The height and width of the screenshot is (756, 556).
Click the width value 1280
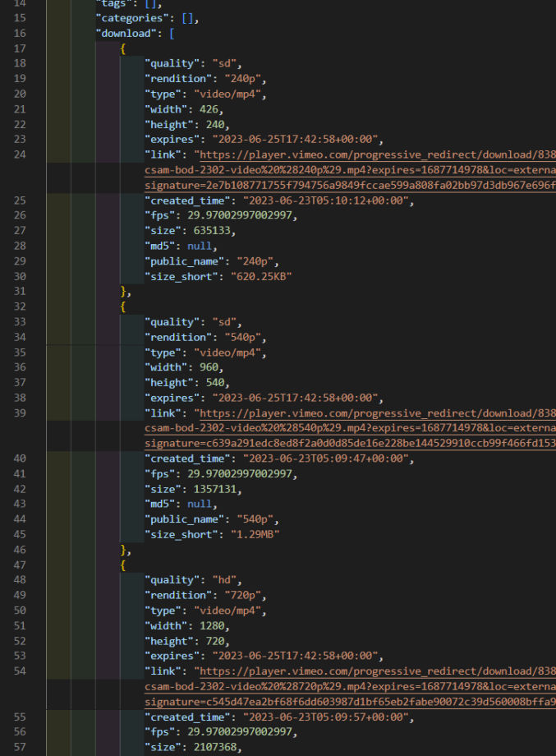click(x=212, y=626)
